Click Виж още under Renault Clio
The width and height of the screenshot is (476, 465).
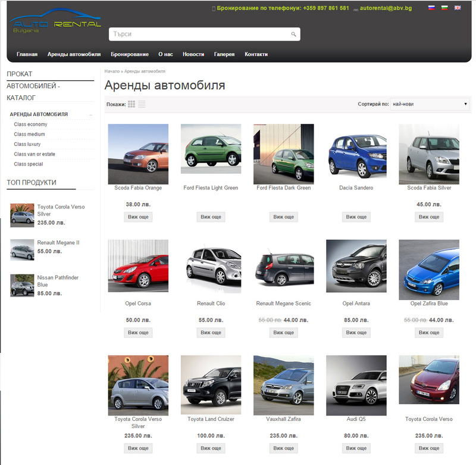[211, 333]
